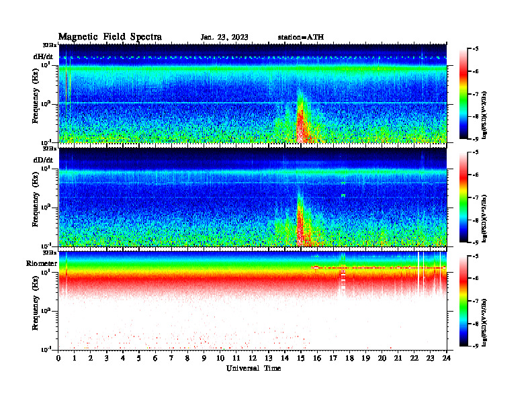532x411 pixels.
Task: Click the "32Hz" label atop the Riometer panel
Action: 49,253
